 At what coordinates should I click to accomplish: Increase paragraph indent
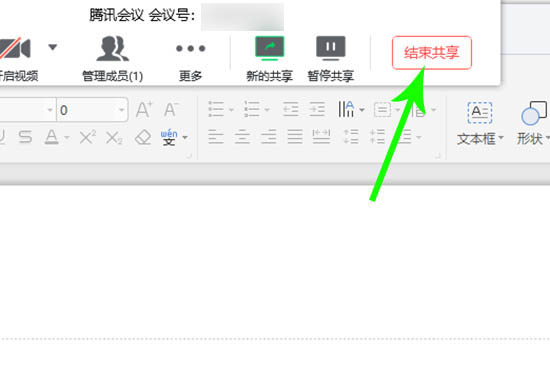click(x=317, y=109)
